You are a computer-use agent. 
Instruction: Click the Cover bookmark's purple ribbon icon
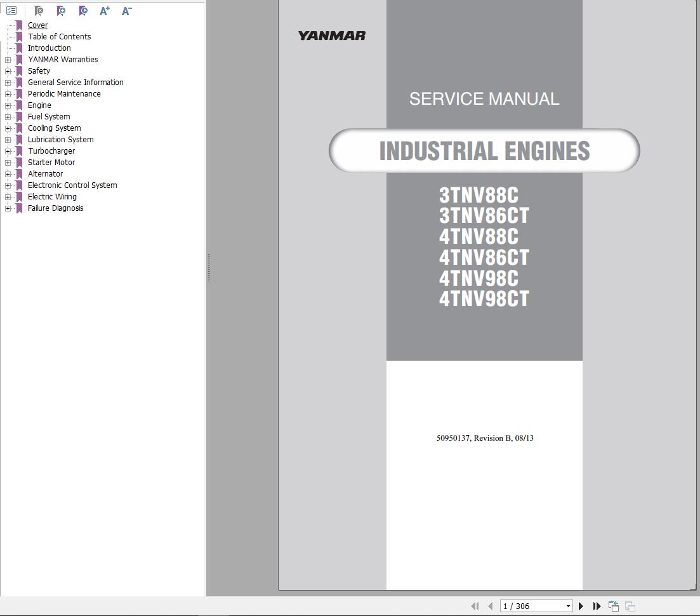19,25
